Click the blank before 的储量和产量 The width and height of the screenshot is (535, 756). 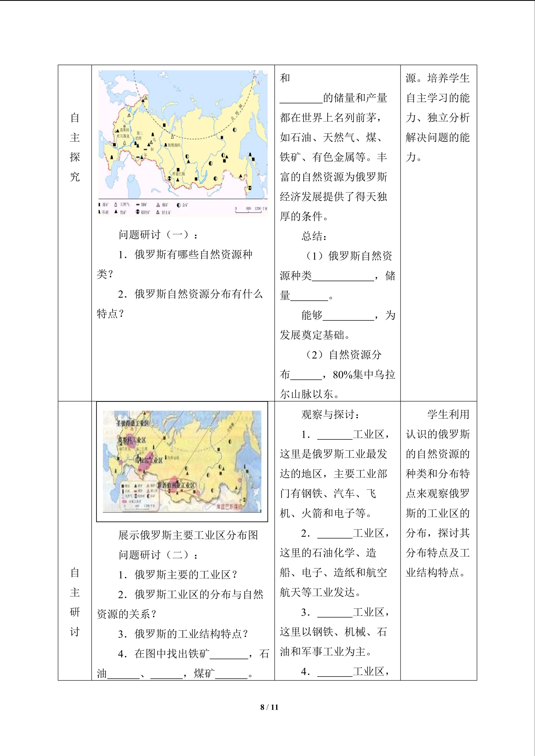click(x=302, y=98)
